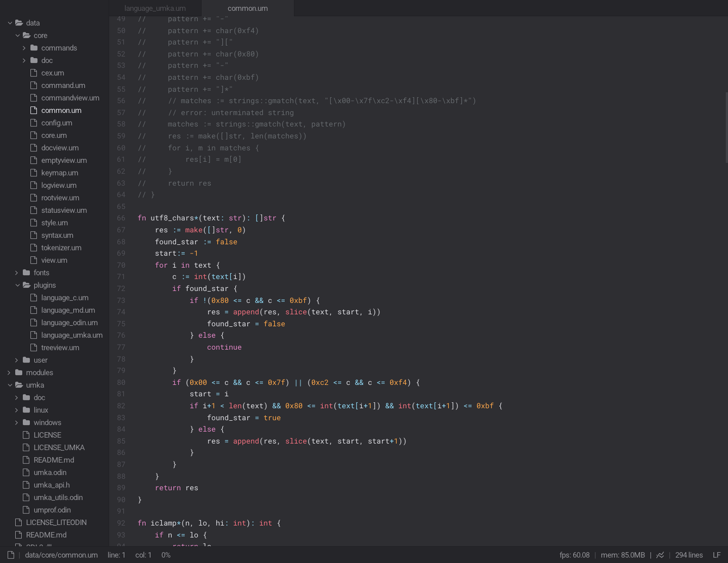The width and height of the screenshot is (728, 563).
Task: Collapse the data folder chevron
Action: [x=10, y=23]
